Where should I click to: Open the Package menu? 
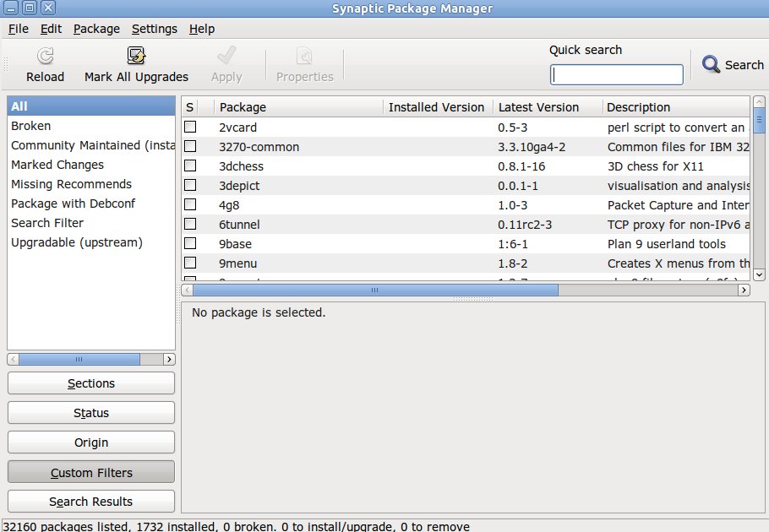(x=96, y=29)
